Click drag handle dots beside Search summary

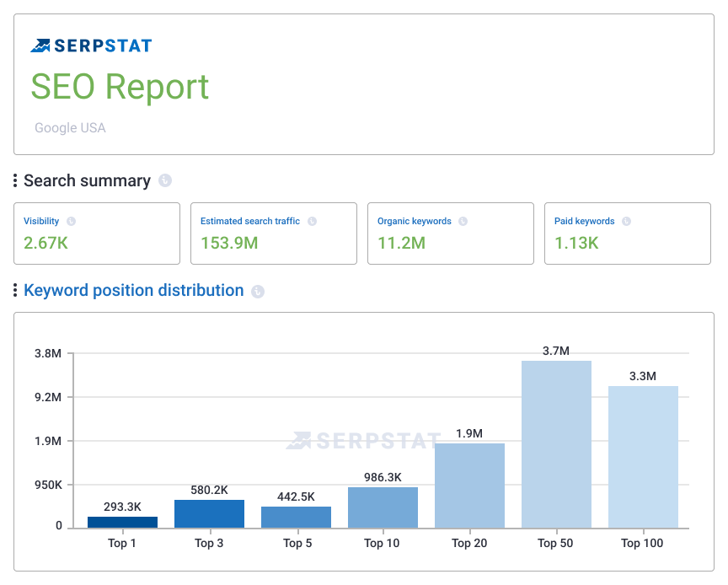pos(15,180)
